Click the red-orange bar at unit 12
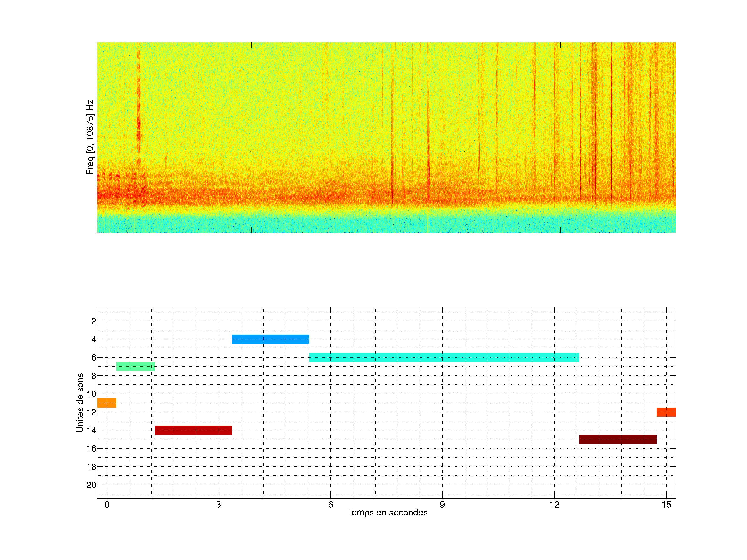Screen dimensions: 747x560 [x=666, y=412]
